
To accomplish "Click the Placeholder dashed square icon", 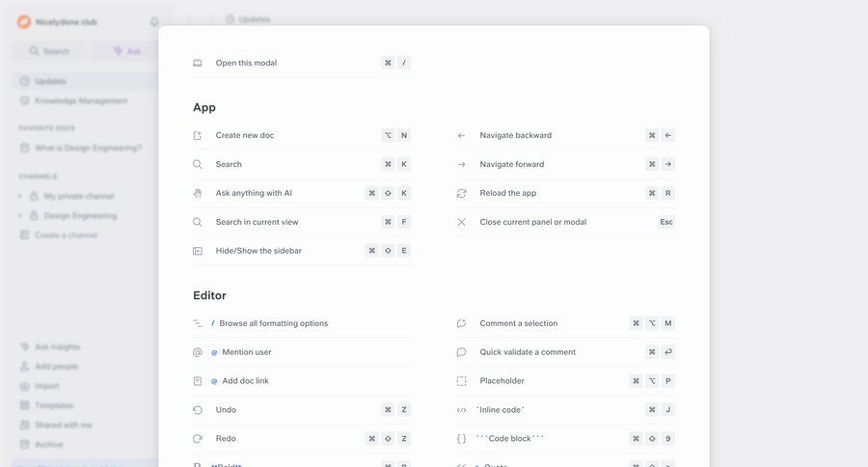I will (x=461, y=381).
